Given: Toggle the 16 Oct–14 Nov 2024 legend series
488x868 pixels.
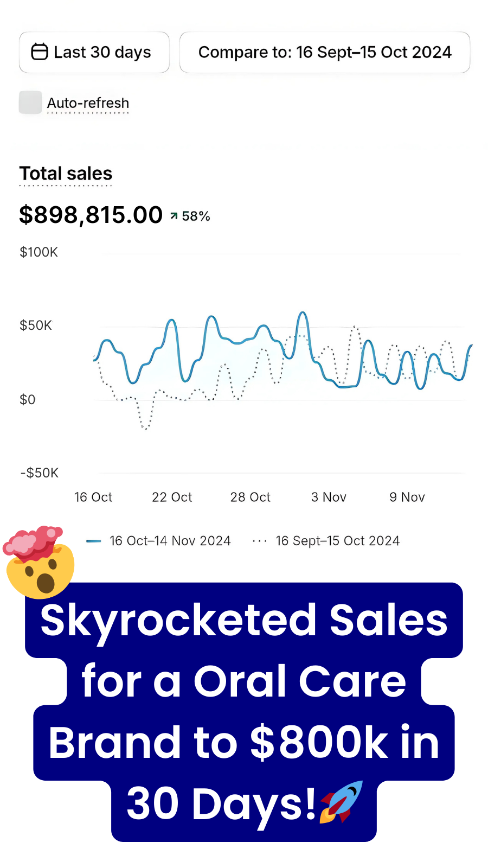Looking at the screenshot, I should coord(170,541).
